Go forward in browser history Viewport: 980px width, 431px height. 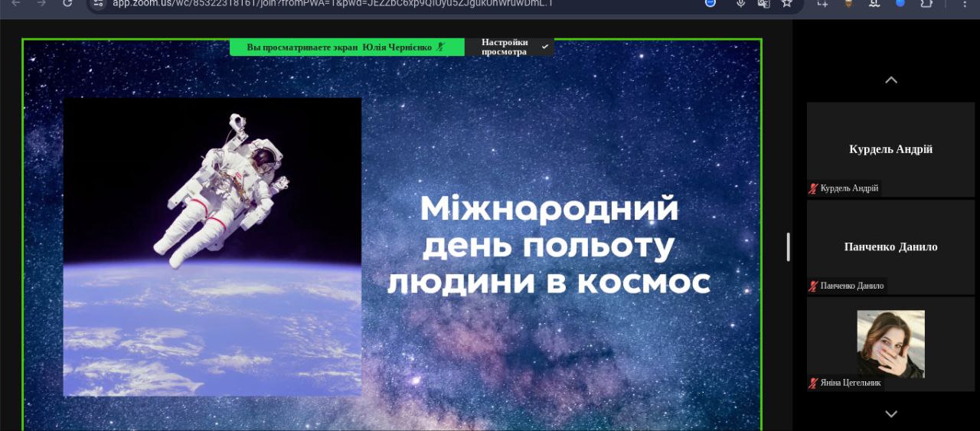pyautogui.click(x=41, y=3)
